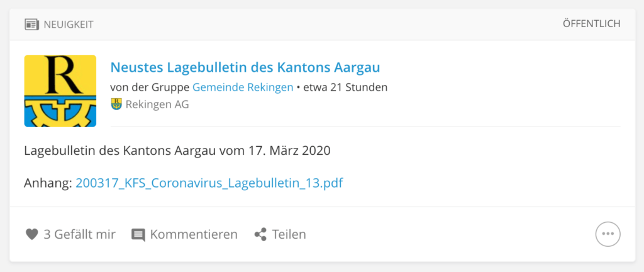Open the Gemeinde Rekingen group link
Image resolution: width=644 pixels, height=272 pixels.
click(243, 88)
